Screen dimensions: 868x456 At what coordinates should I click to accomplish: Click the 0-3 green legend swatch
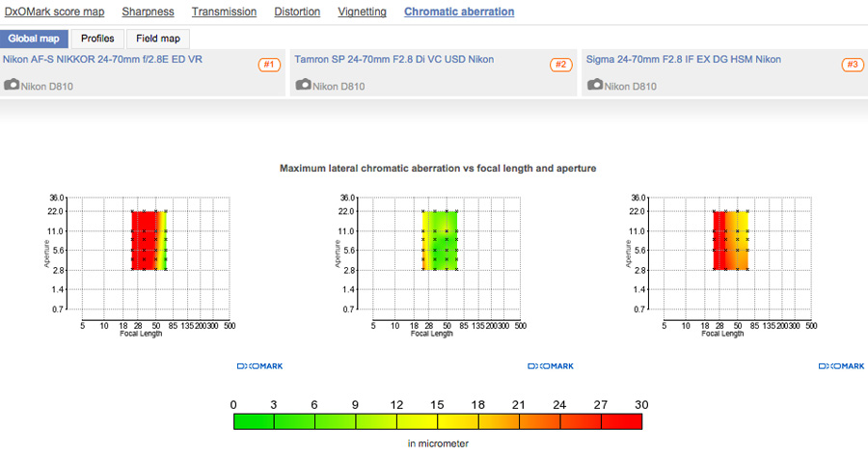click(x=254, y=421)
